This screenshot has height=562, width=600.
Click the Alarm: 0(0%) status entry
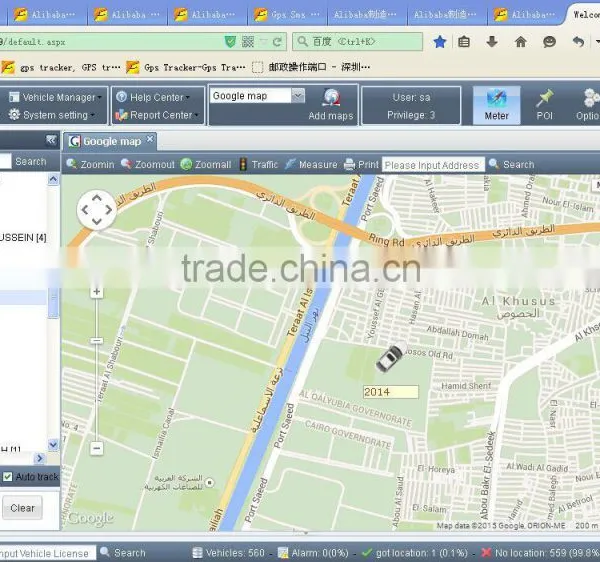313,553
